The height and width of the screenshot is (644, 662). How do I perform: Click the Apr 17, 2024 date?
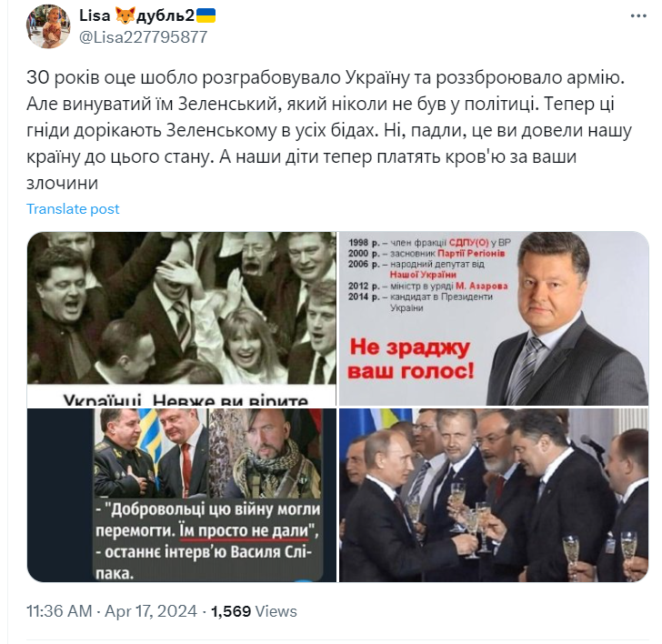151,611
